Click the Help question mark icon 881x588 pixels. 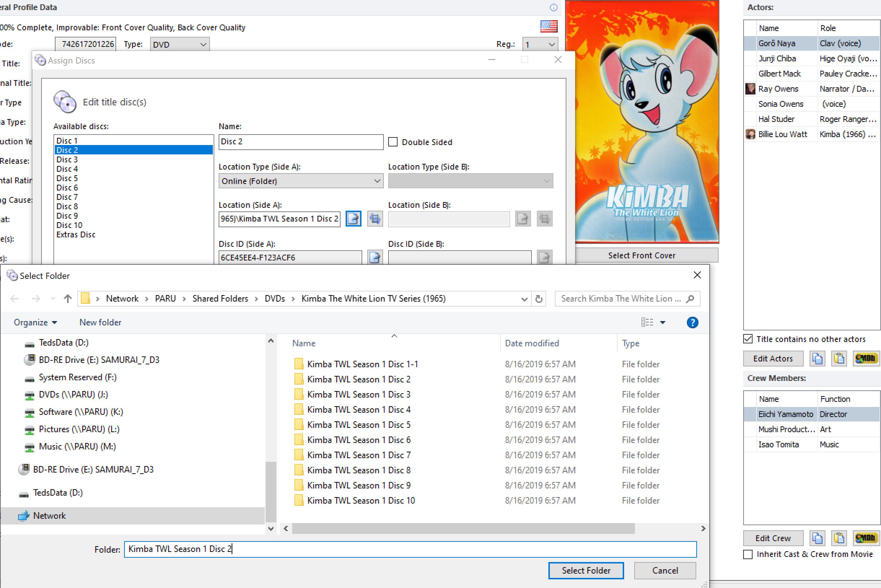pos(692,322)
